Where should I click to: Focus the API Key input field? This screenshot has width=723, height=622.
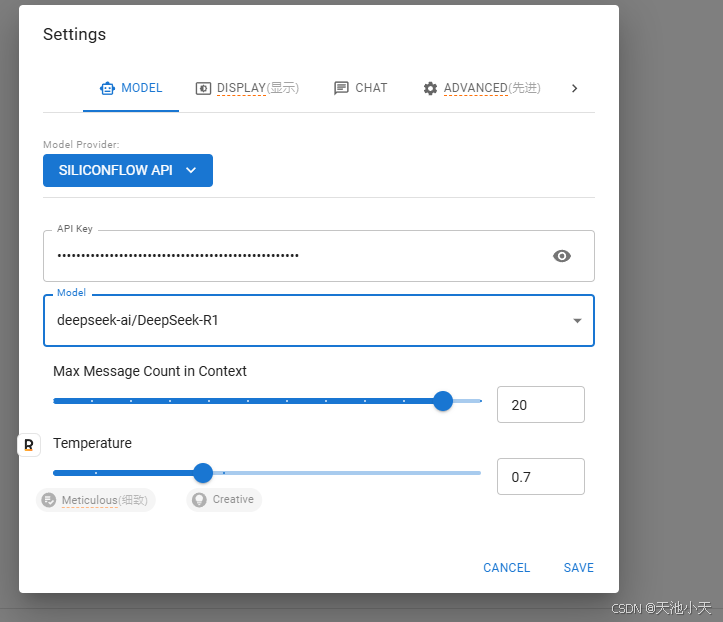tap(319, 256)
